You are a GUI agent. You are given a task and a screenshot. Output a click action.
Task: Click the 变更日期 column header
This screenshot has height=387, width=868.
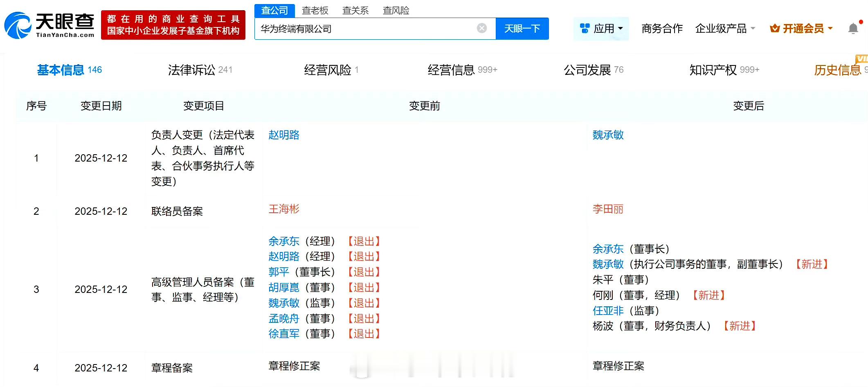(x=101, y=106)
